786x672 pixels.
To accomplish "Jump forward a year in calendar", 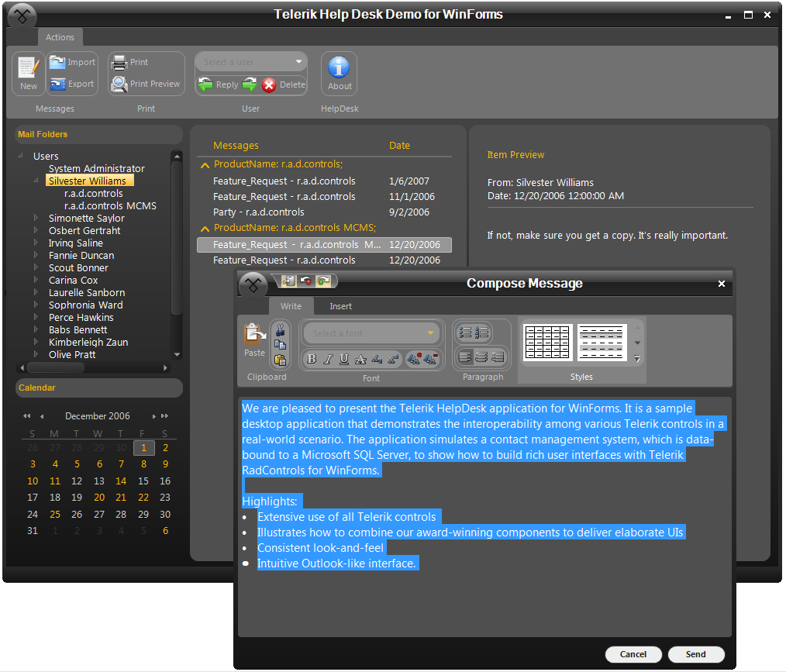I will [x=164, y=416].
